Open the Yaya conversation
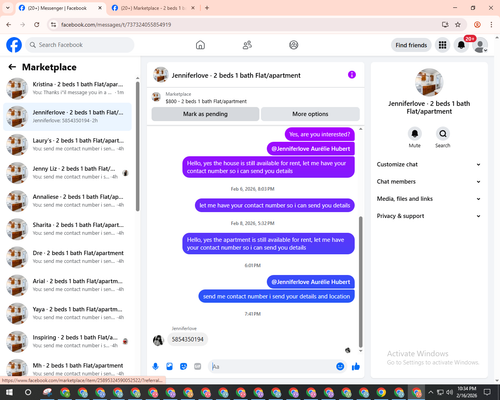 [x=67, y=313]
